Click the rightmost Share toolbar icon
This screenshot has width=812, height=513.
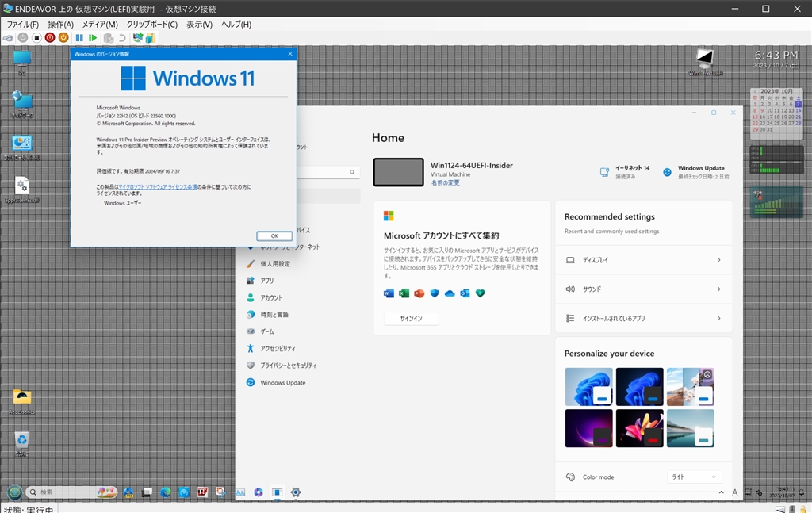coord(151,38)
